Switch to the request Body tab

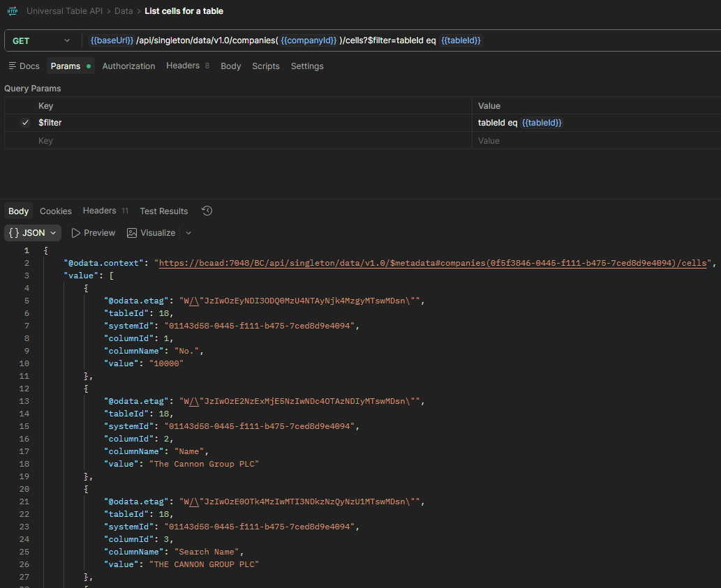click(231, 66)
